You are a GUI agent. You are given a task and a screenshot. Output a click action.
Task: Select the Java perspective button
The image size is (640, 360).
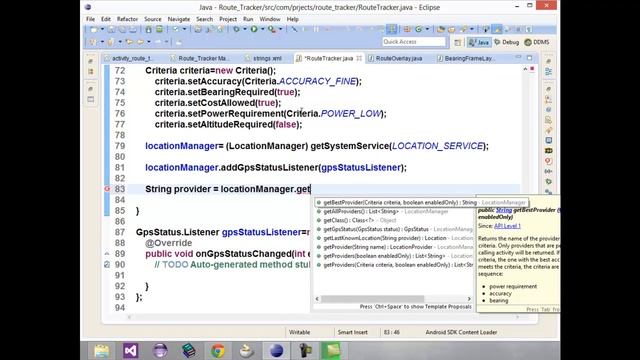479,42
